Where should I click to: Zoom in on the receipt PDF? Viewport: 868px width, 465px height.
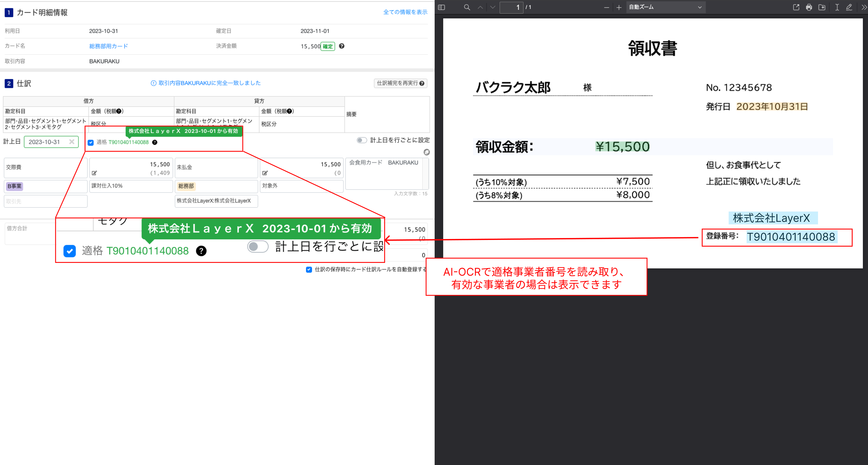click(x=619, y=7)
